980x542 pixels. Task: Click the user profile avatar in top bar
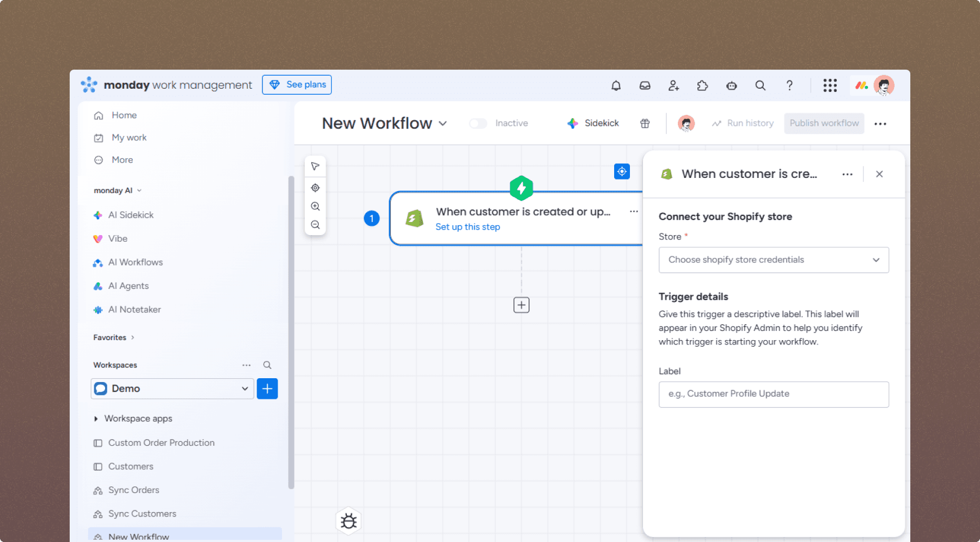tap(884, 85)
